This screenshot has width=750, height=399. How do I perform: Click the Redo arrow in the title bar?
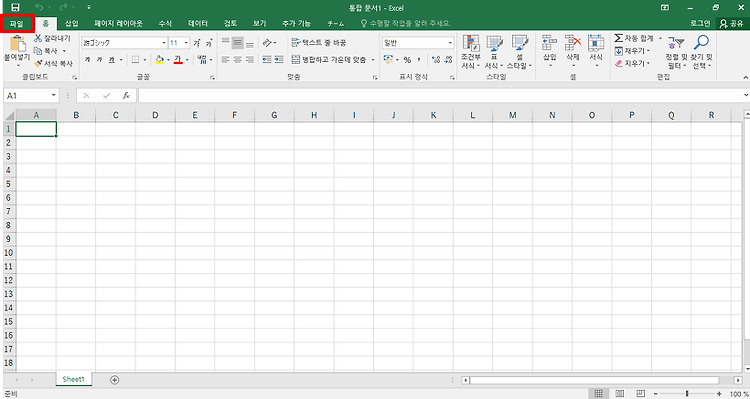click(63, 8)
